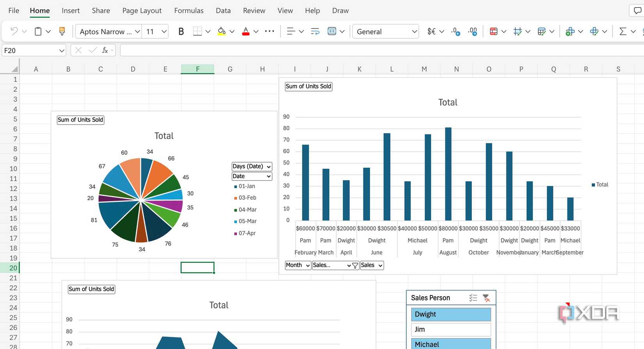Click the Undo icon in the toolbar

pos(14,31)
